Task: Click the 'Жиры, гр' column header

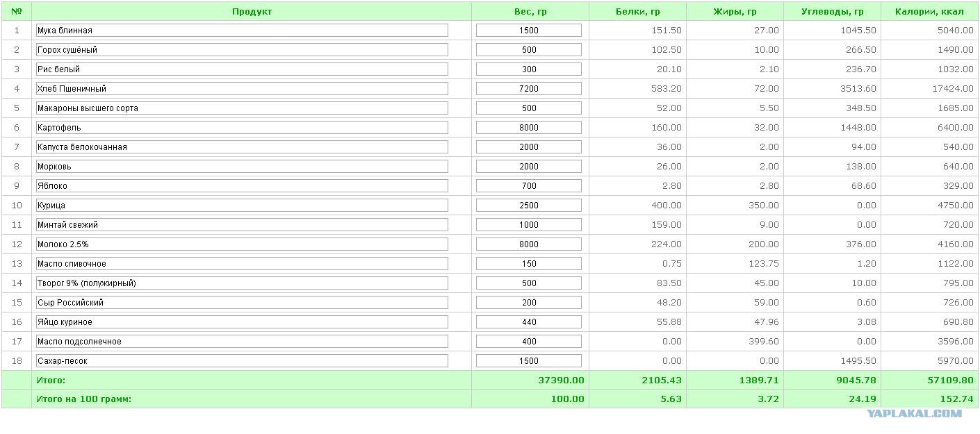Action: (x=735, y=11)
